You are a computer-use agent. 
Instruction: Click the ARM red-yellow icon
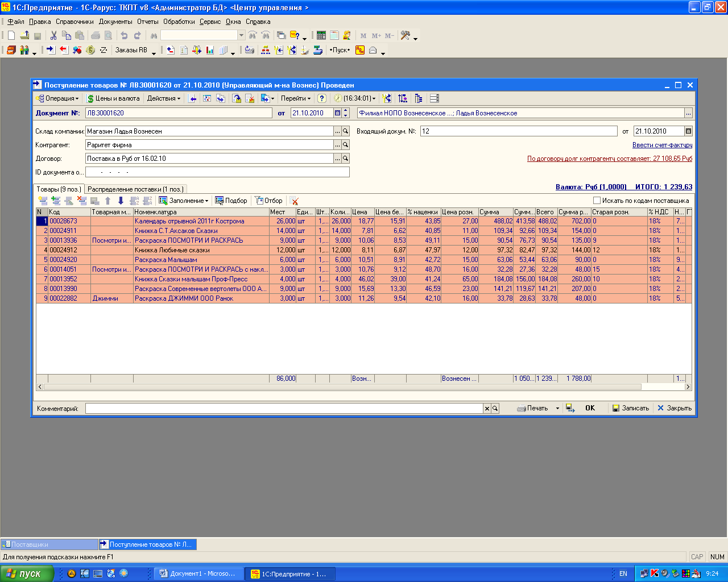pos(360,50)
